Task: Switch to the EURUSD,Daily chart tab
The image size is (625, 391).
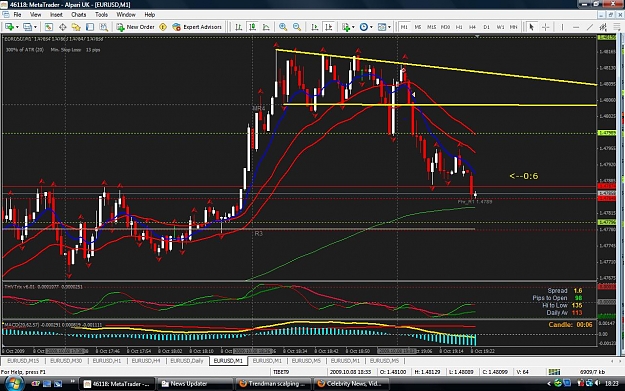Action: click(x=187, y=361)
